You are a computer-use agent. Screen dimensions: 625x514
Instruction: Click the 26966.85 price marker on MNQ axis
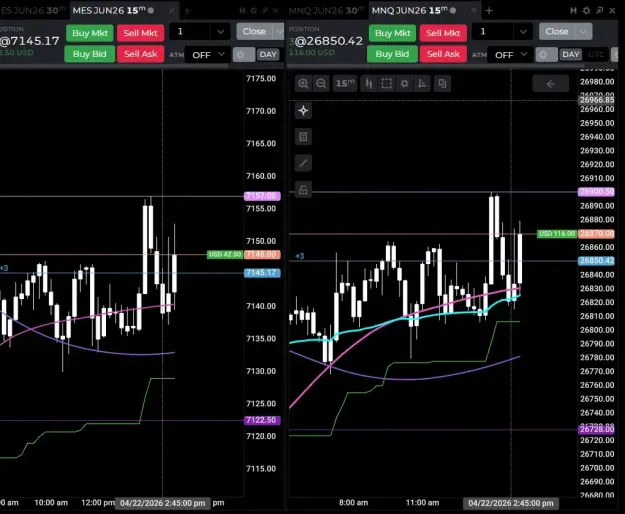[596, 100]
